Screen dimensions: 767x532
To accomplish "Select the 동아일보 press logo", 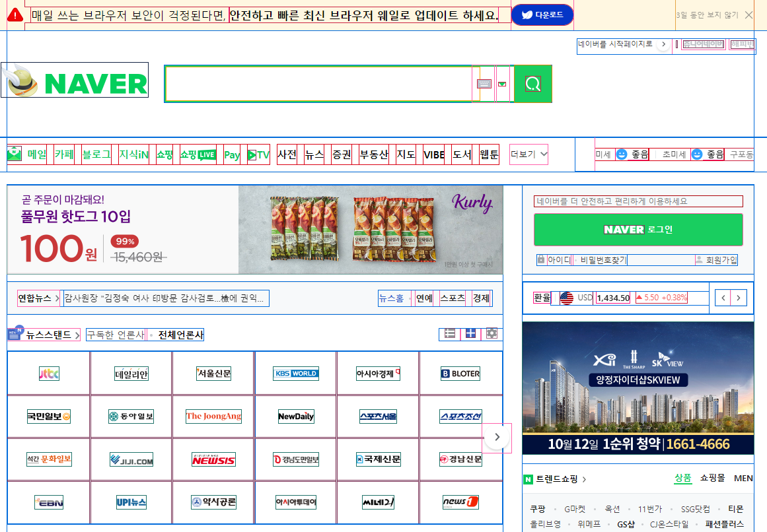I will pyautogui.click(x=131, y=416).
